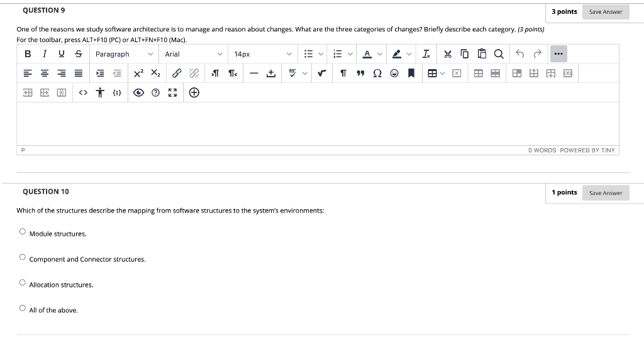Viewport: 644px width, 337px height.
Task: Remove the hyperlink
Action: pos(194,73)
